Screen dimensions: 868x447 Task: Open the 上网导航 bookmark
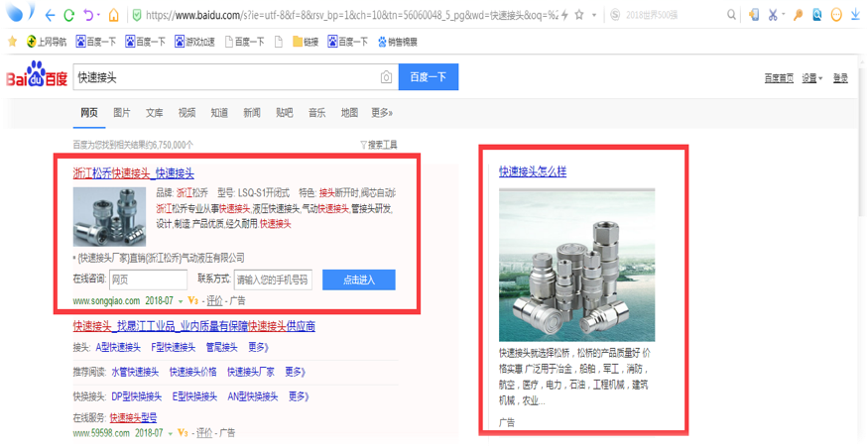pyautogui.click(x=47, y=42)
